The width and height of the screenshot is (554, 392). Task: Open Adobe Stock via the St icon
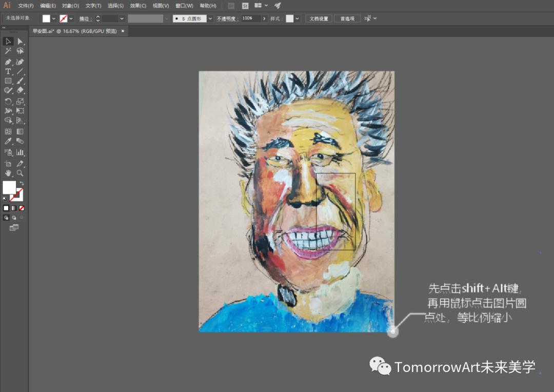(245, 6)
